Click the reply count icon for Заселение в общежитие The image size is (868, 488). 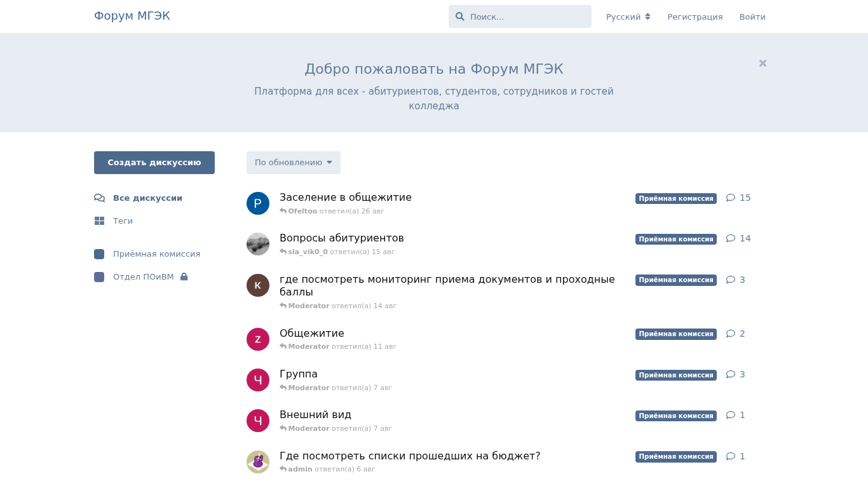click(x=731, y=198)
